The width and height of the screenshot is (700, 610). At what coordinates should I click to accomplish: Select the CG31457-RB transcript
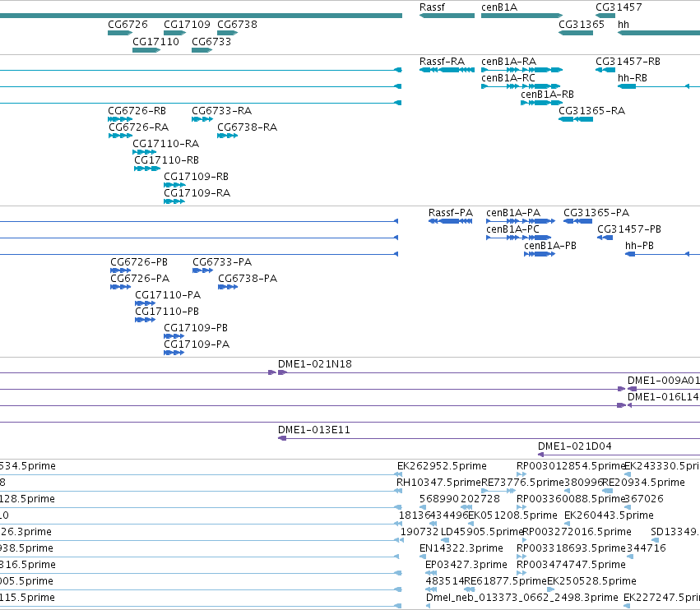click(605, 70)
